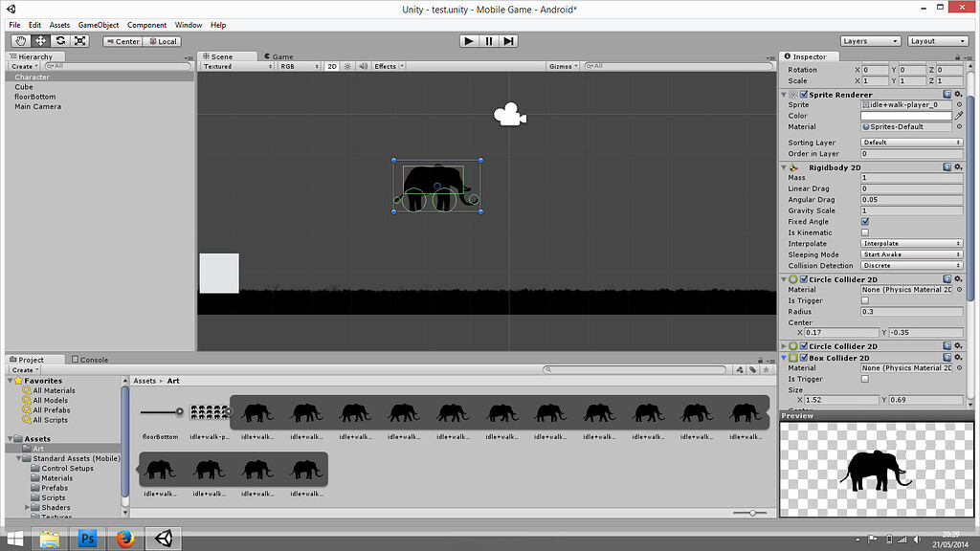Viewport: 980px width, 551px height.
Task: Open the Layers dropdown near top right
Action: coord(870,40)
